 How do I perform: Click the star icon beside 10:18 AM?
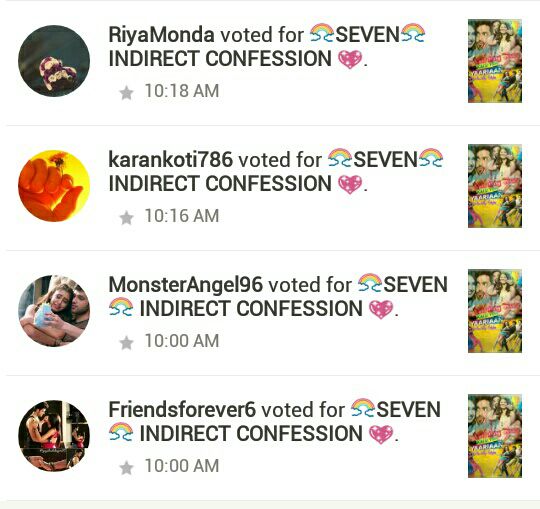click(126, 93)
